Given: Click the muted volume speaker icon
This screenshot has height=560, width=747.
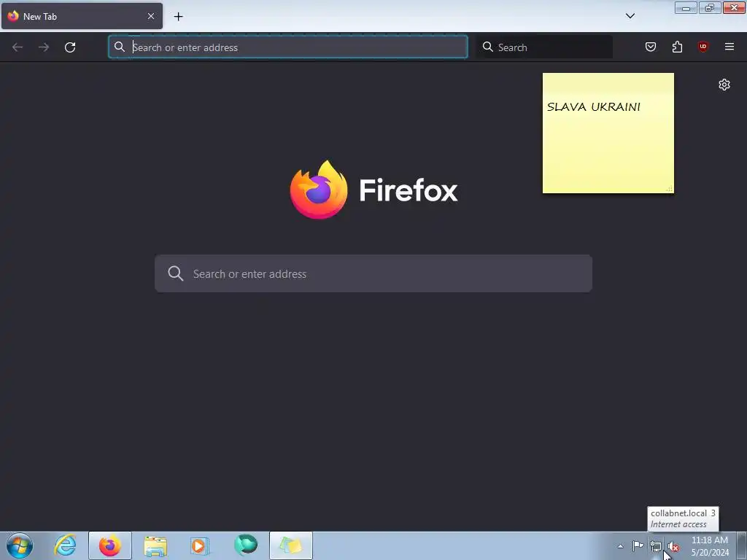Looking at the screenshot, I should (673, 547).
